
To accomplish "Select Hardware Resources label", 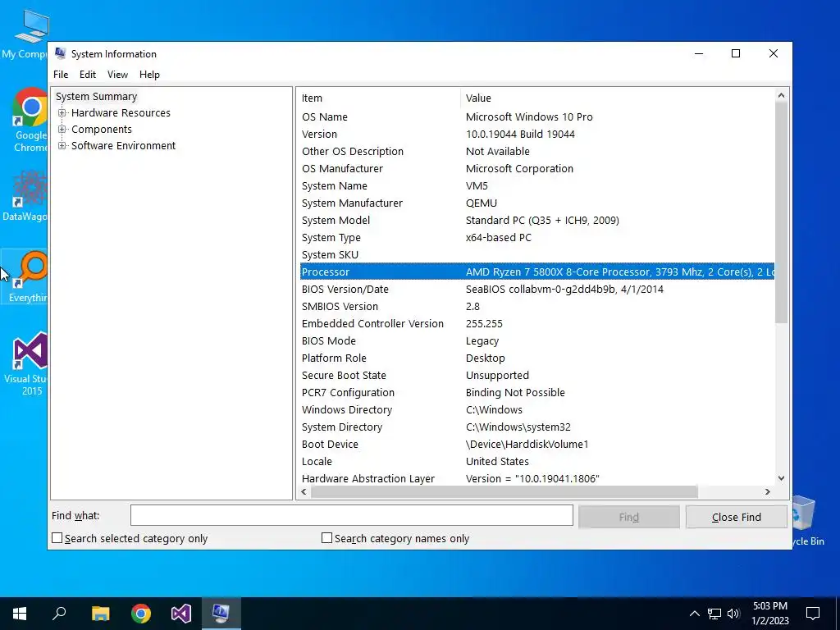I will (x=121, y=113).
